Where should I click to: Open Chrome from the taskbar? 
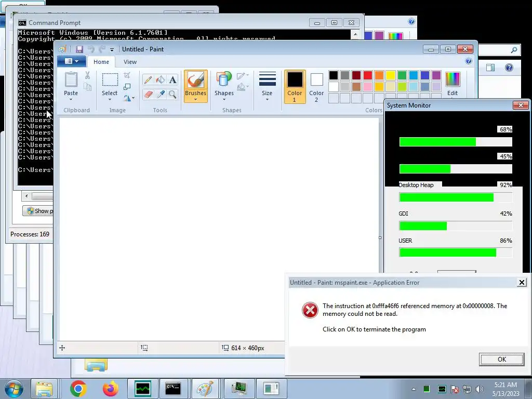[78, 389]
